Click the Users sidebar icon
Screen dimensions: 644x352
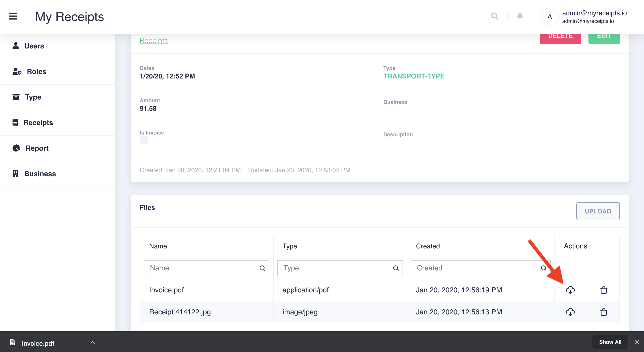[16, 46]
